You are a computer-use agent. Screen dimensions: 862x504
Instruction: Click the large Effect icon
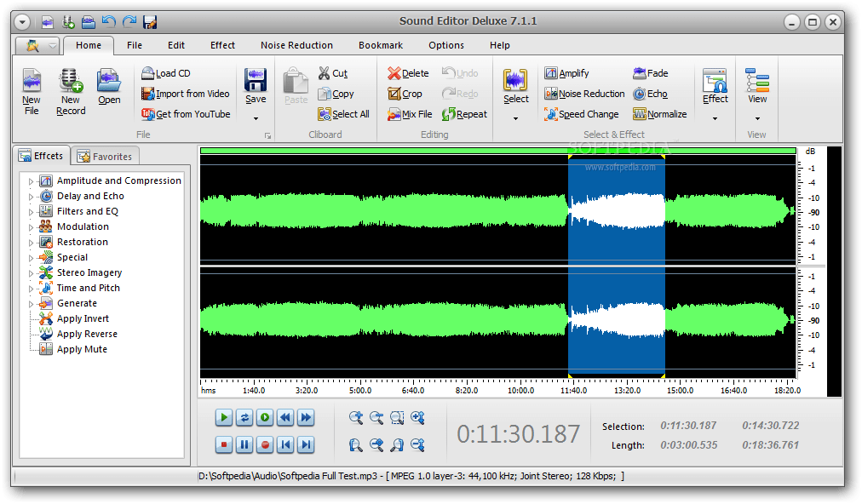(715, 80)
